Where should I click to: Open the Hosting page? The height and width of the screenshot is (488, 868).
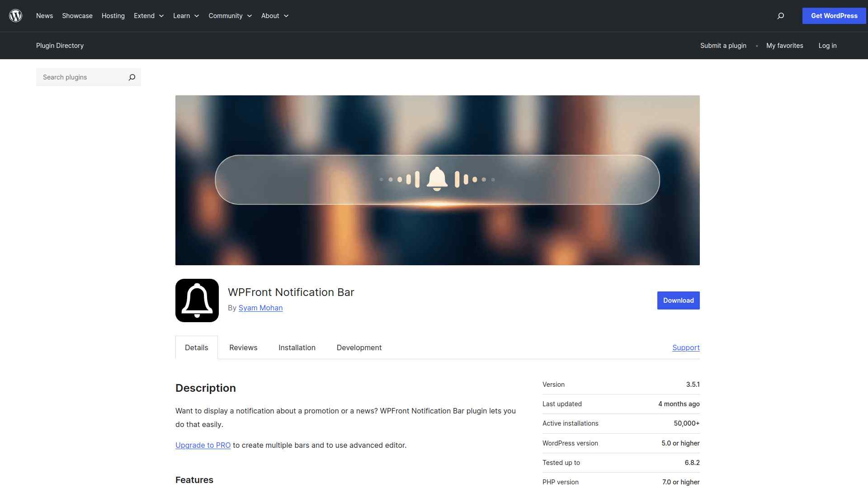pos(113,16)
